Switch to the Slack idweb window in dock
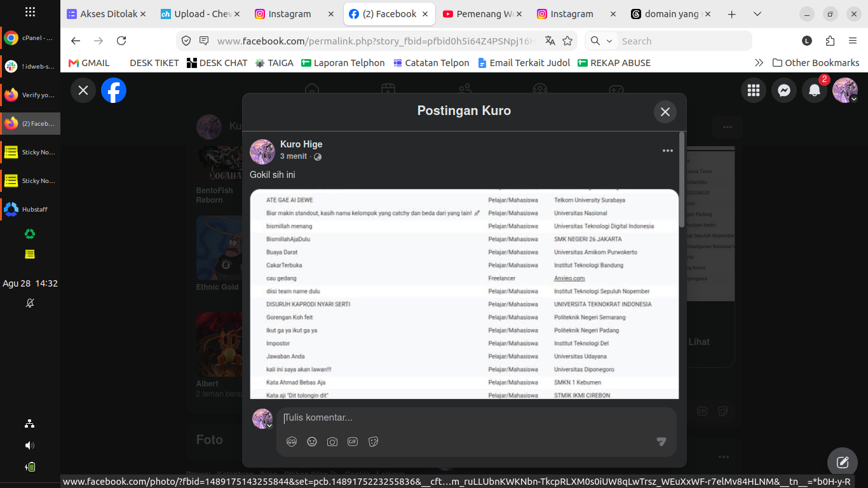868x488 pixels. coord(30,66)
